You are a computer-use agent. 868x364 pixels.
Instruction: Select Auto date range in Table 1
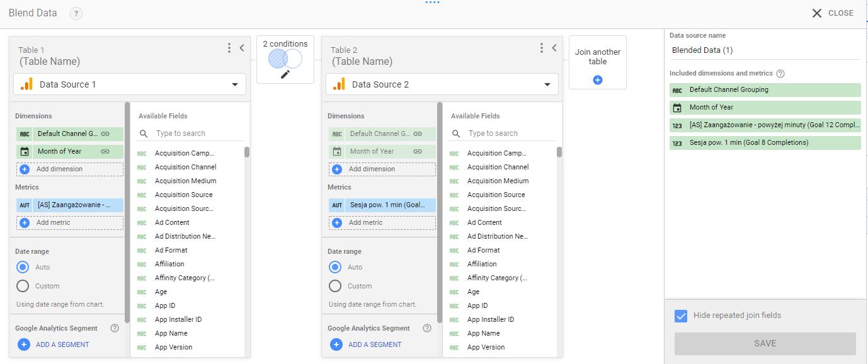tap(23, 267)
